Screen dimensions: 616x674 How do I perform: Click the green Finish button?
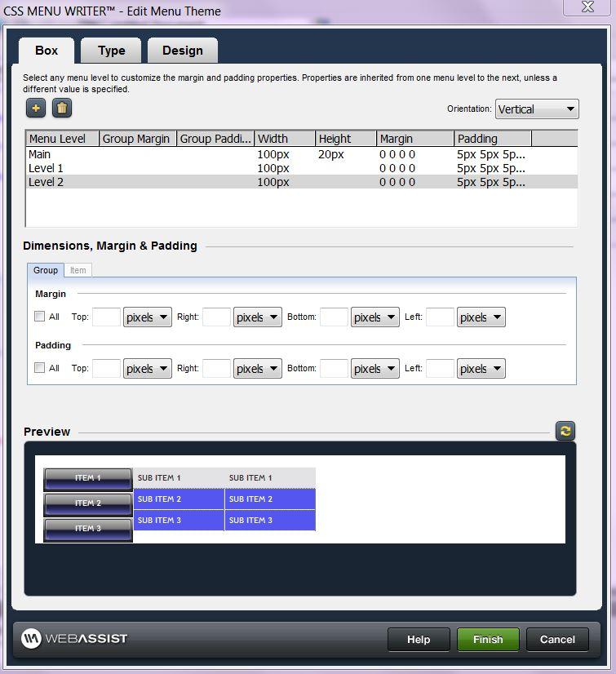(488, 640)
